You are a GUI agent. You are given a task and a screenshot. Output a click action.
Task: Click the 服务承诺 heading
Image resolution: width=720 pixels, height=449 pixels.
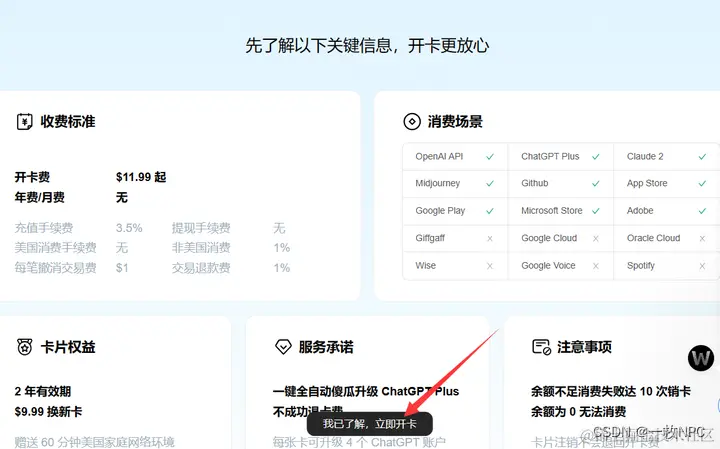326,347
